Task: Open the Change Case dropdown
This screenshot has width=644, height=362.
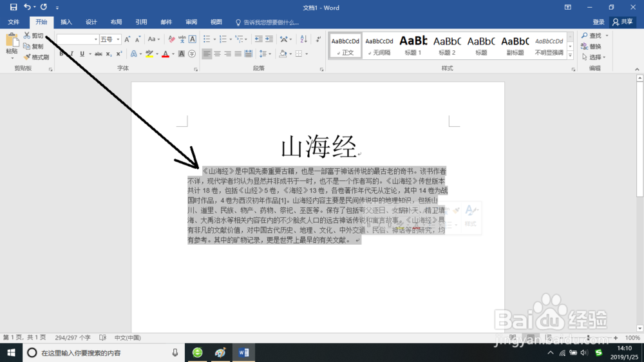Action: pyautogui.click(x=154, y=39)
